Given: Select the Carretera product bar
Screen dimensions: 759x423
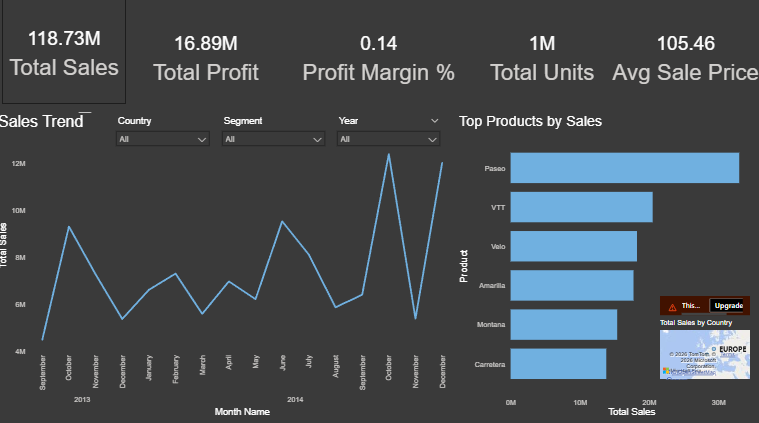Looking at the screenshot, I should pos(558,364).
